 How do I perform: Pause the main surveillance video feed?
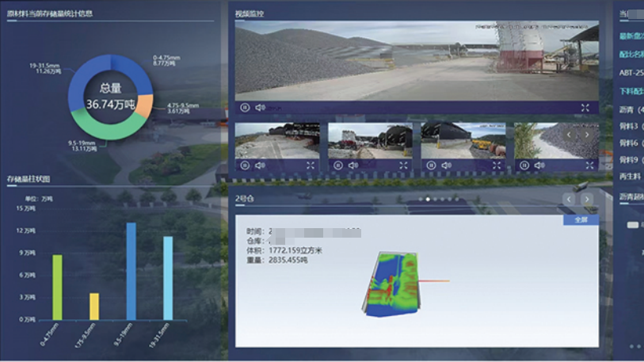pyautogui.click(x=245, y=108)
